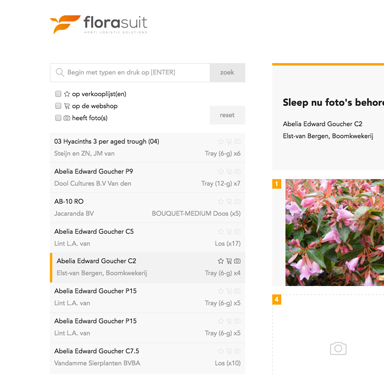Click 'Tray (6-g) x6' packaging text
384x374 pixels.
[223, 153]
